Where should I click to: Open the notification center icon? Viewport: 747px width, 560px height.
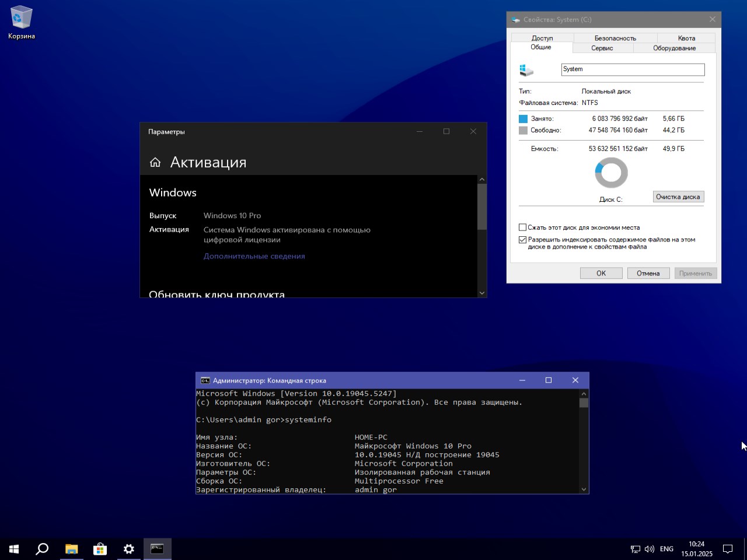pos(728,549)
